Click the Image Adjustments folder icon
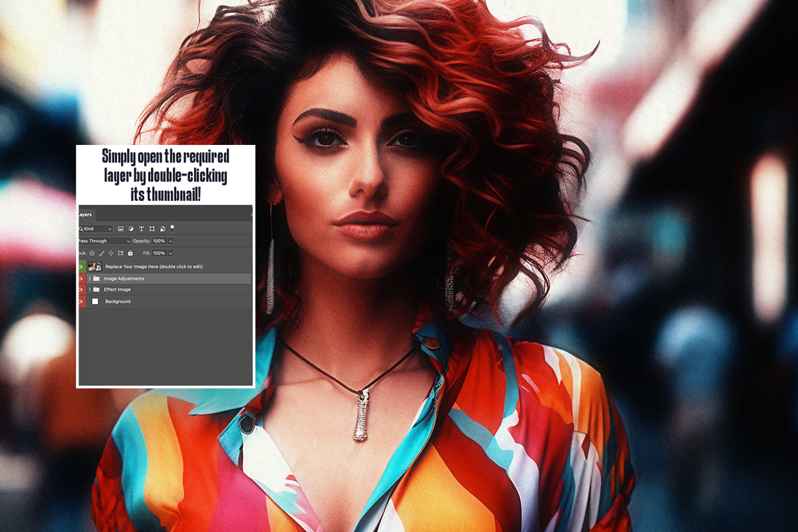 point(96,279)
